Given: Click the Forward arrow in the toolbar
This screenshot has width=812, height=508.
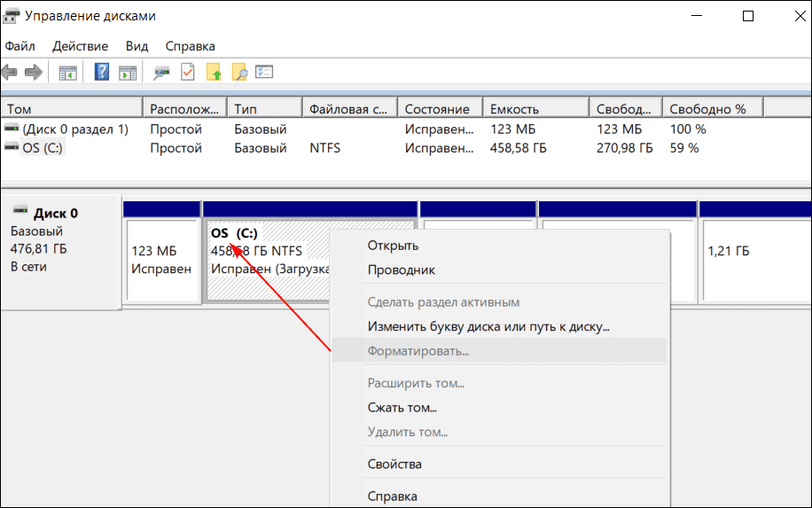Looking at the screenshot, I should click(34, 73).
